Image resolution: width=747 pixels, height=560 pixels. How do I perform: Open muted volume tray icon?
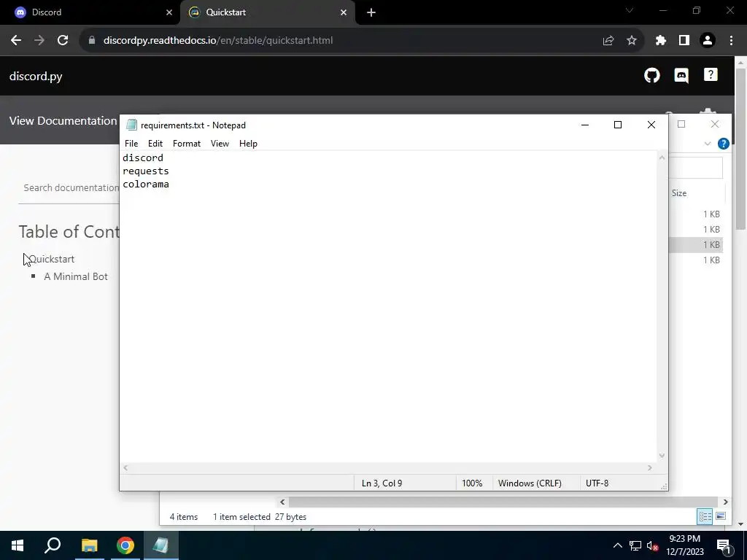click(652, 545)
